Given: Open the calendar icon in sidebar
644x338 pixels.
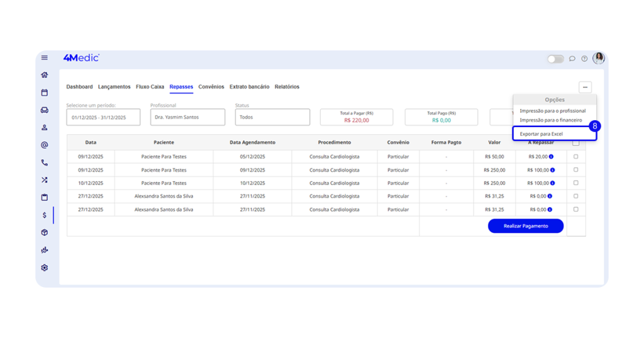Looking at the screenshot, I should click(45, 93).
